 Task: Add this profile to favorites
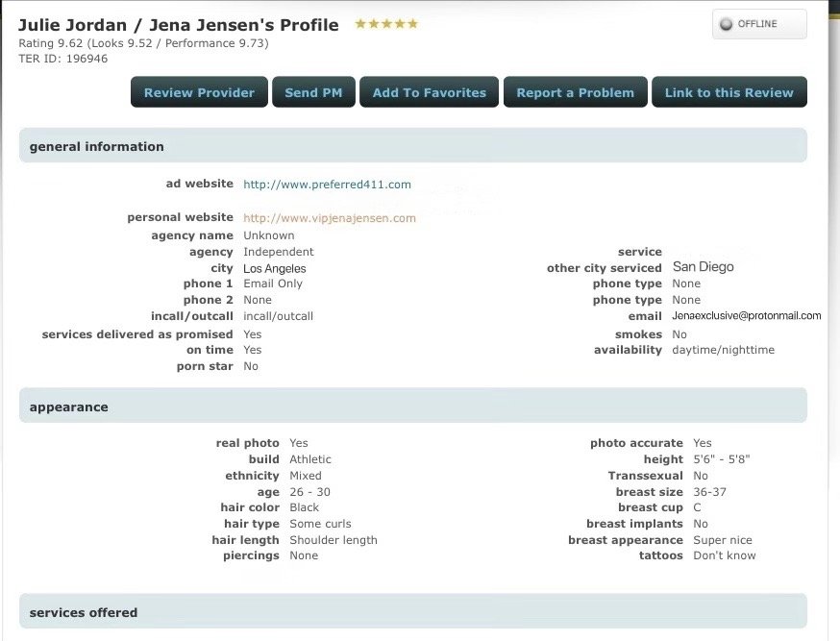[429, 92]
